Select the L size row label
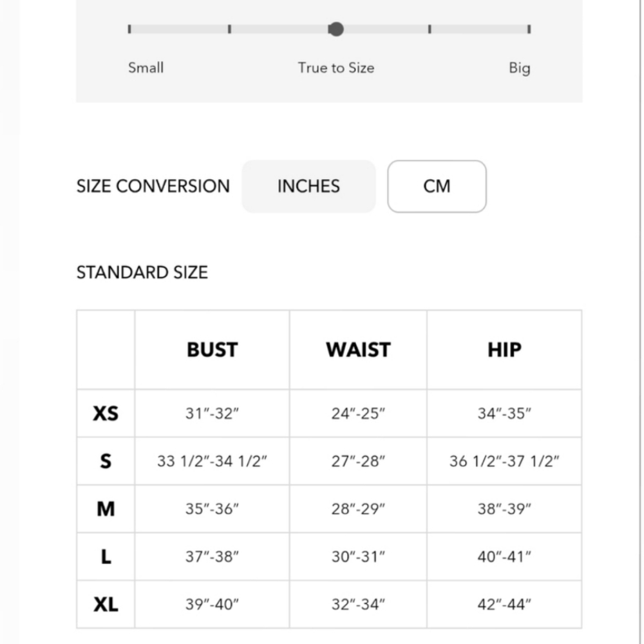This screenshot has width=644, height=644. click(106, 556)
